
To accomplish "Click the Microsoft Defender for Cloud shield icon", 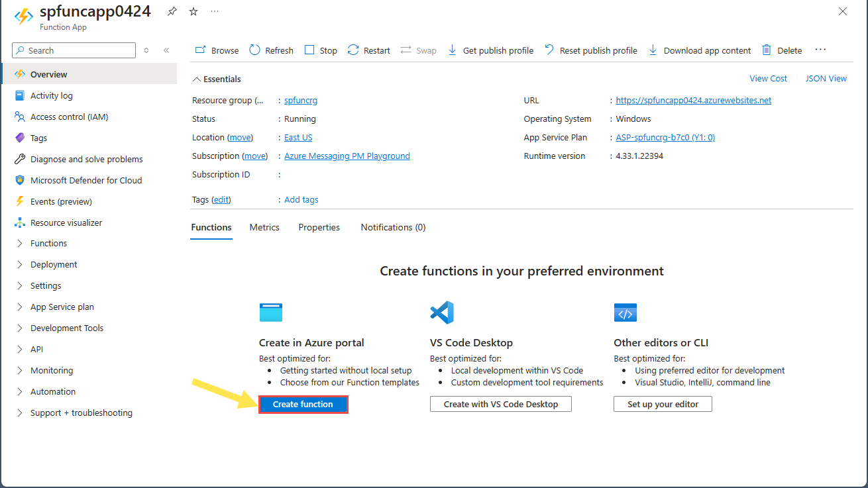I will pos(20,180).
